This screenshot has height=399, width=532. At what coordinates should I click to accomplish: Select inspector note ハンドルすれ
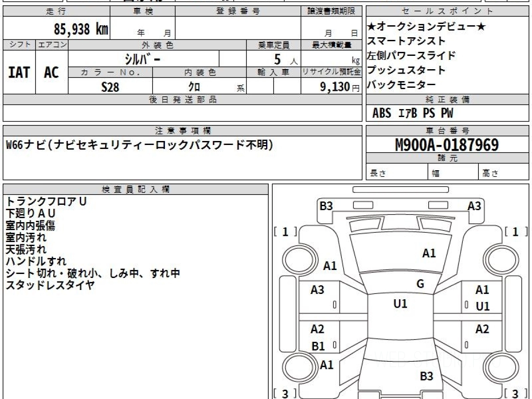[x=36, y=261]
